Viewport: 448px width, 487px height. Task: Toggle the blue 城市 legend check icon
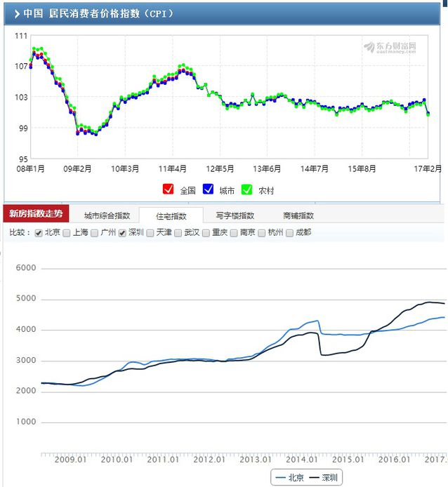[x=207, y=189]
